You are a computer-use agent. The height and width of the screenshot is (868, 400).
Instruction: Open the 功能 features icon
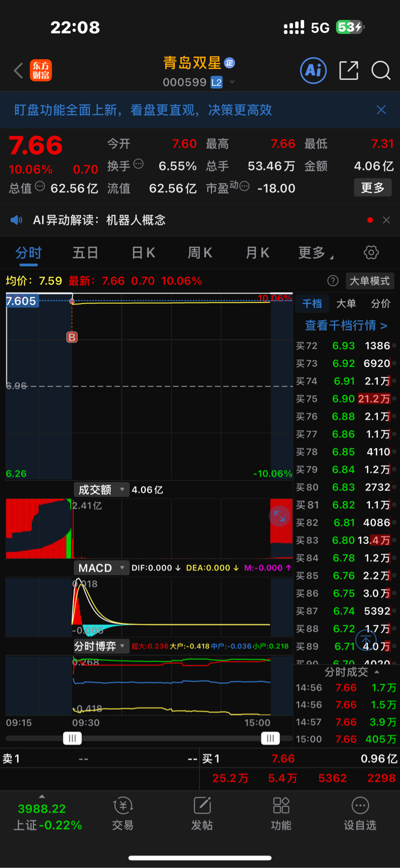[x=281, y=813]
